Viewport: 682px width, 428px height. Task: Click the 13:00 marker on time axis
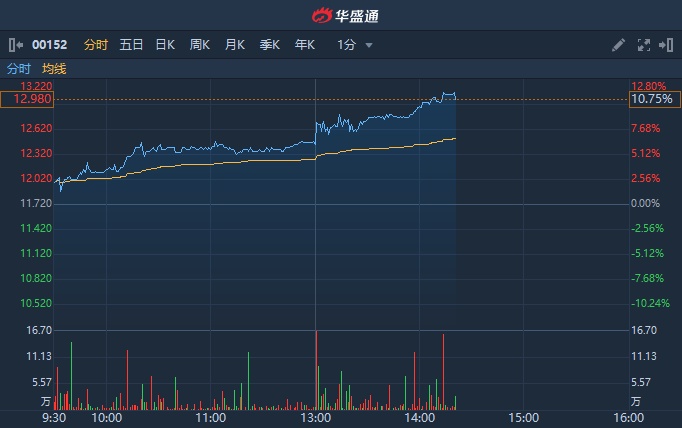(315, 417)
